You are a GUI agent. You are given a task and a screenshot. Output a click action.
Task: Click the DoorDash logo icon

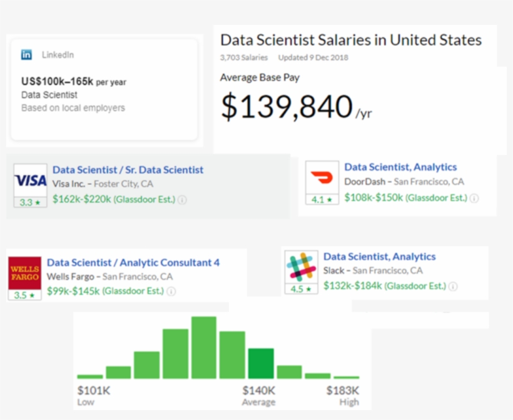click(x=321, y=178)
